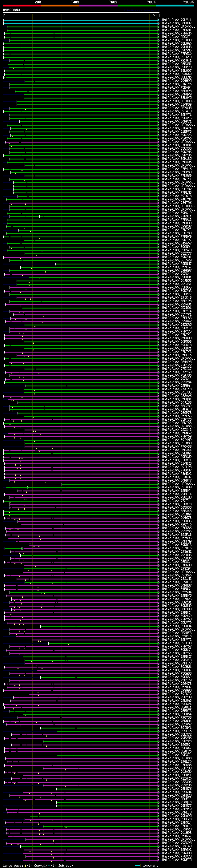This screenshot has width=197, height=868.
Task: Select the UniRef100_A5B094 row label
Action: pos(177,88)
